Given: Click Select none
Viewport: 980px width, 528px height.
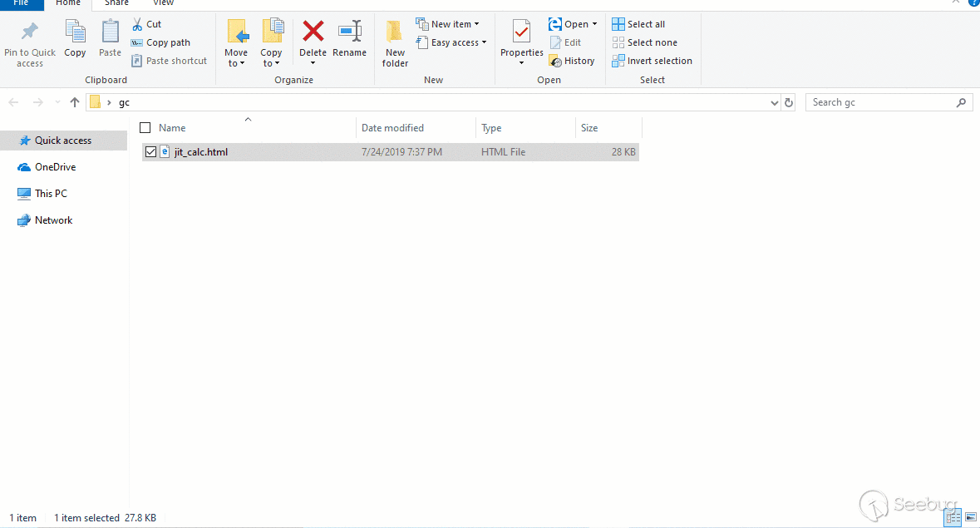Looking at the screenshot, I should [644, 42].
